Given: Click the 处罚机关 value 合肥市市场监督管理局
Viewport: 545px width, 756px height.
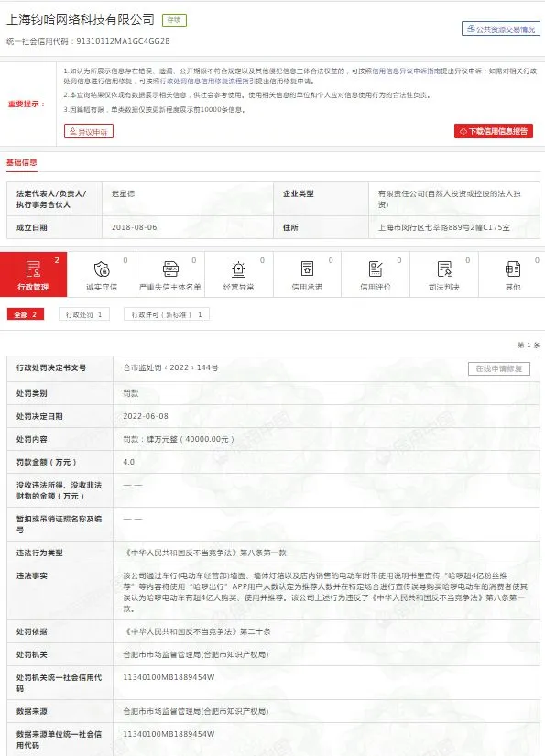Looking at the screenshot, I should point(196,655).
